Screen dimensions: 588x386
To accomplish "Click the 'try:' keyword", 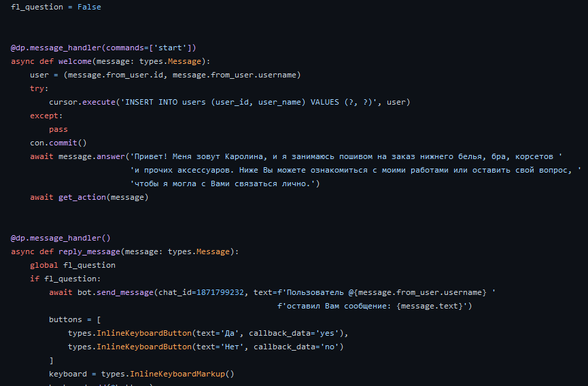I will click(x=39, y=89).
